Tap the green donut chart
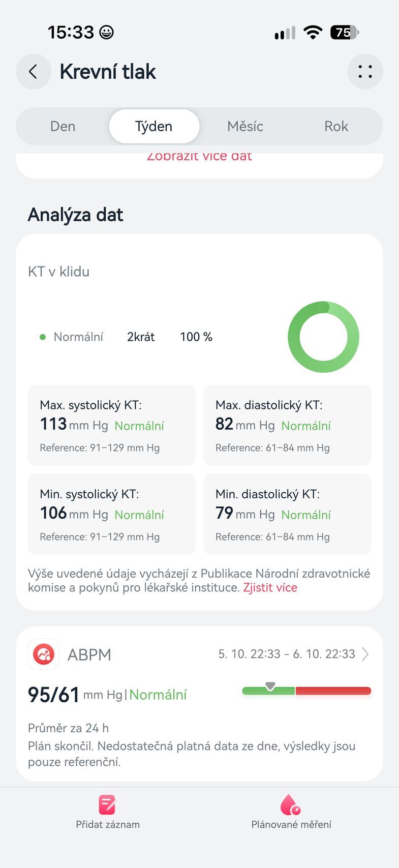The width and height of the screenshot is (399, 868). (x=323, y=337)
